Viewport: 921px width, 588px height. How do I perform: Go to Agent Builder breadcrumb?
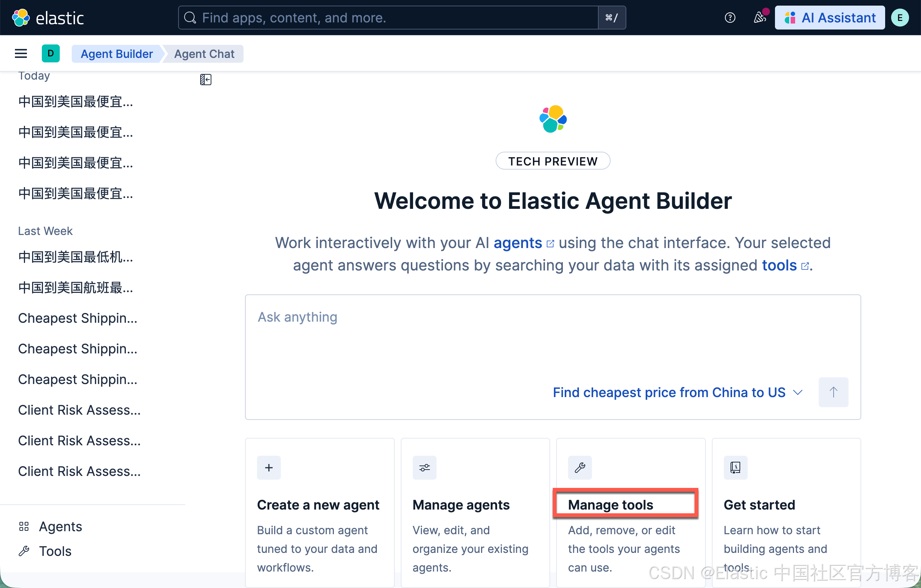tap(117, 54)
